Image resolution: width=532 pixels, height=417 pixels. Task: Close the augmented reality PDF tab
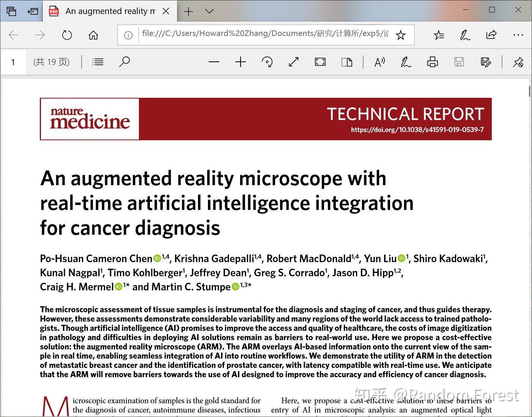click(x=166, y=11)
